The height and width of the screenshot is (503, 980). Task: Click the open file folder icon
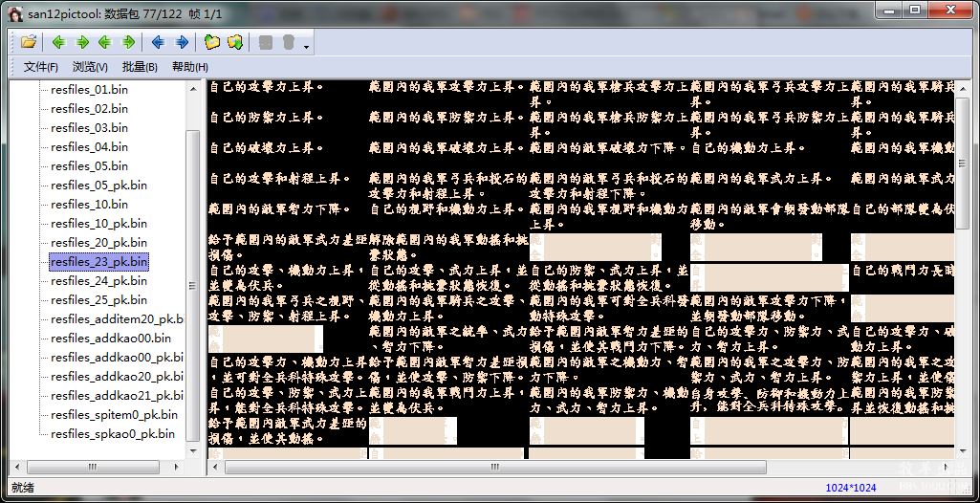coord(28,42)
